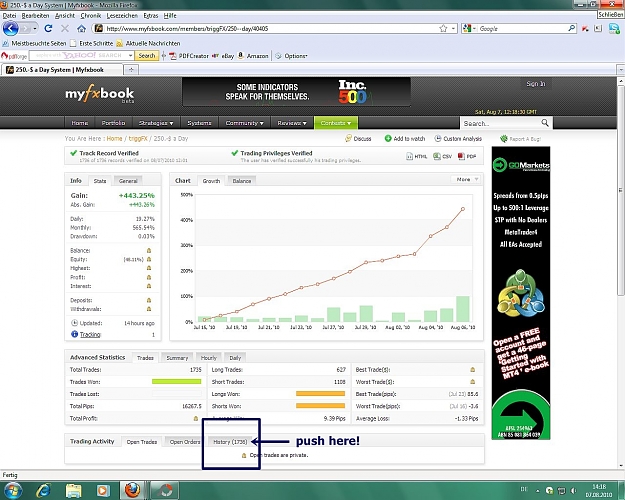Open the Yahoo search box dropdown

coord(130,56)
